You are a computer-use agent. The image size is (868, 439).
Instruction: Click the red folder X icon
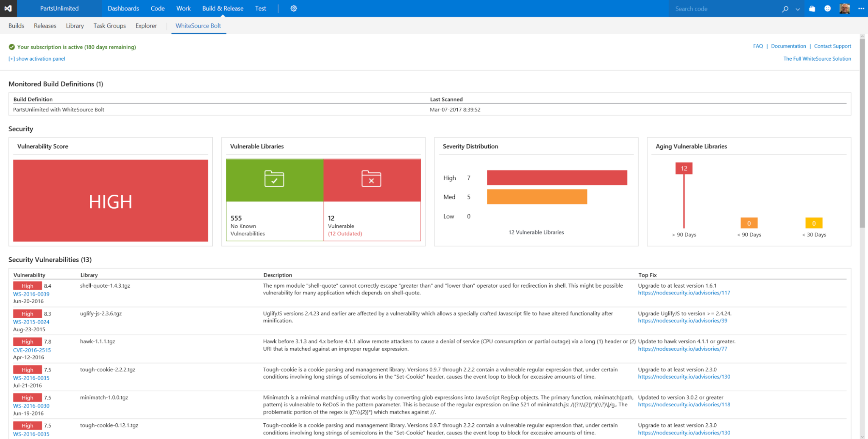(x=371, y=179)
